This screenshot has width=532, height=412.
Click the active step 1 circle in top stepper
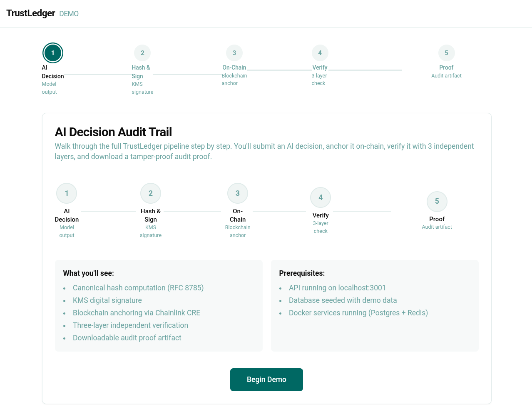pyautogui.click(x=53, y=53)
